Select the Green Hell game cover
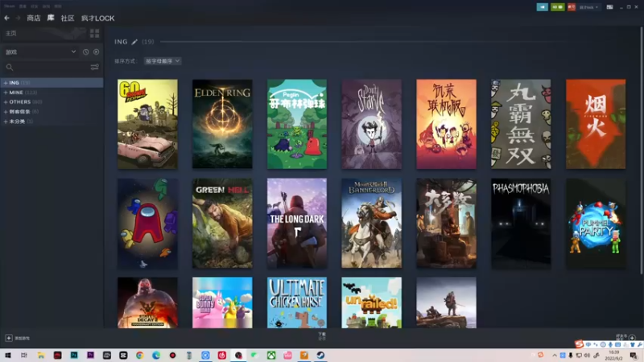The image size is (644, 362). pyautogui.click(x=222, y=224)
